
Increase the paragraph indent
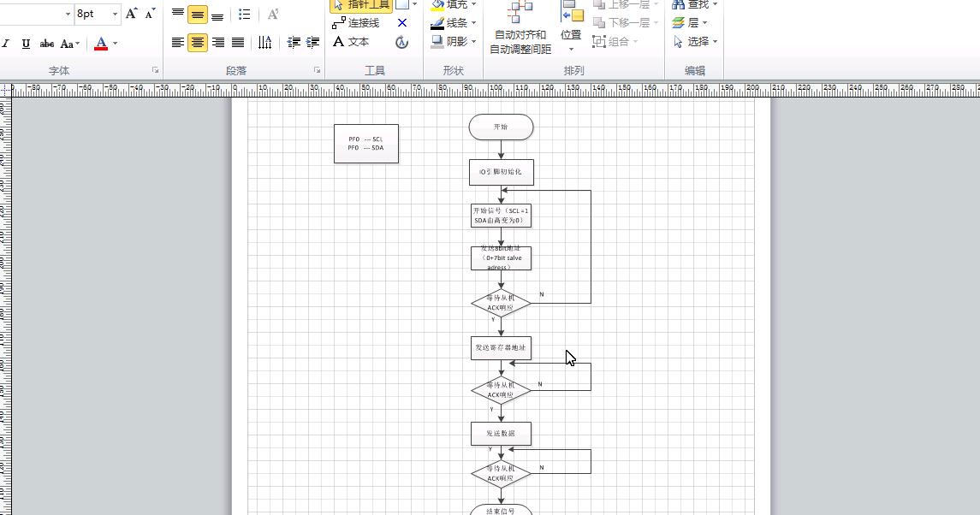(x=312, y=43)
